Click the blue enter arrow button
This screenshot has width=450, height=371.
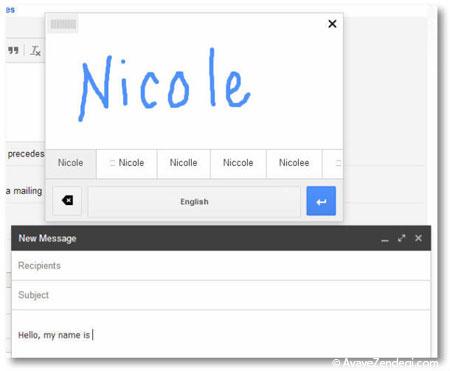[321, 201]
